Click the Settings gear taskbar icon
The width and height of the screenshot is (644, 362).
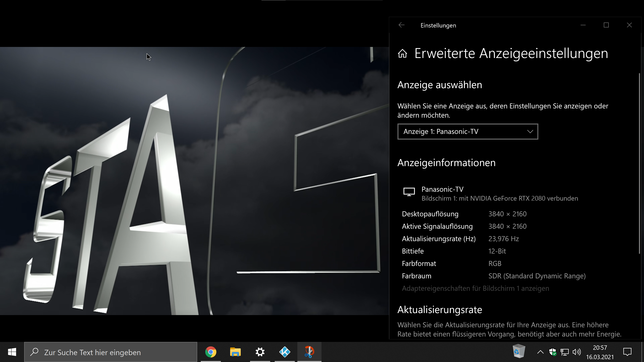[260, 352]
